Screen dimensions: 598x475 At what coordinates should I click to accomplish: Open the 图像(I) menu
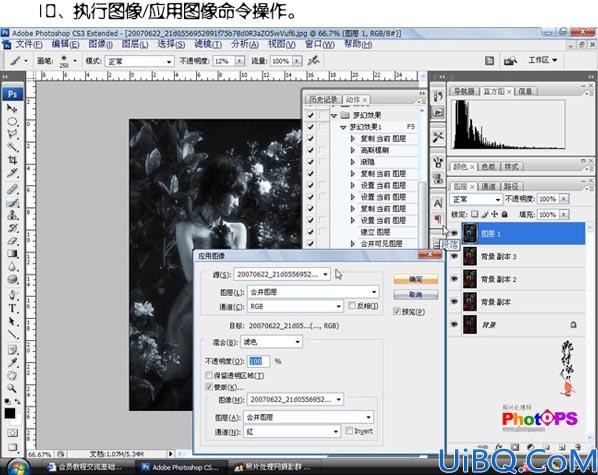[100, 44]
